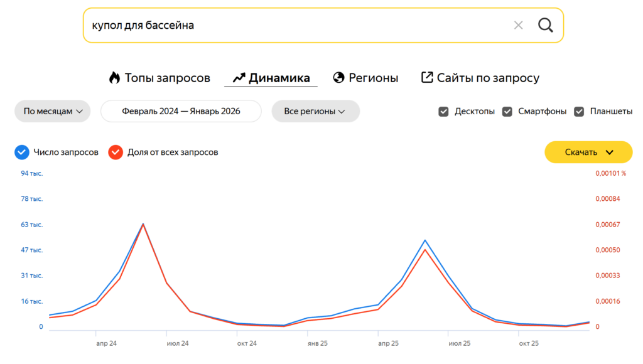Switch to Топы запросов tab
This screenshot has width=643, height=364.
167,78
